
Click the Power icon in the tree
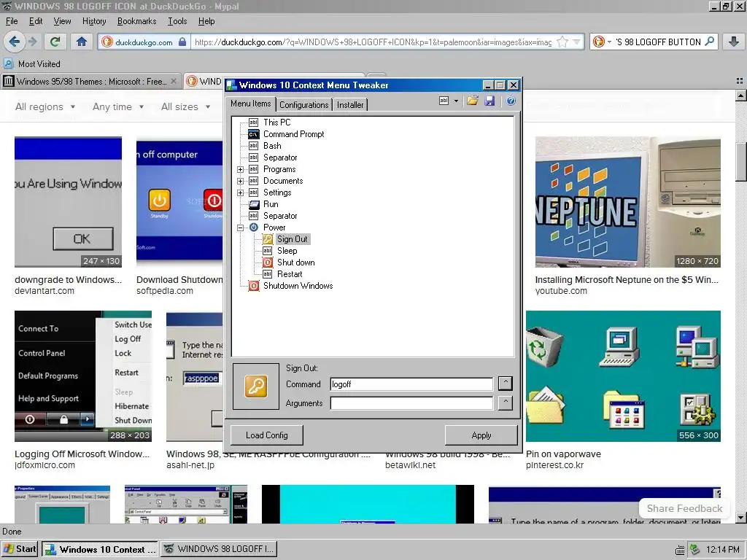click(x=253, y=227)
